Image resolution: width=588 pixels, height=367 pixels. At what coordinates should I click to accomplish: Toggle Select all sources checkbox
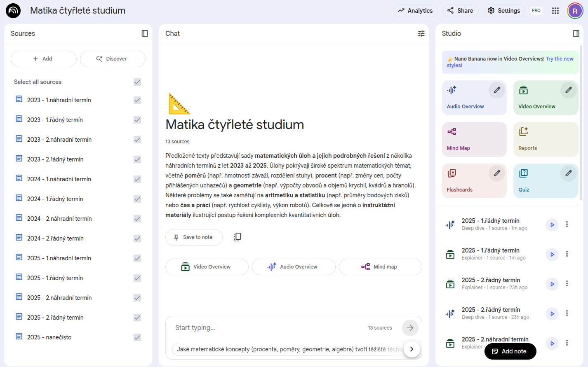[137, 82]
